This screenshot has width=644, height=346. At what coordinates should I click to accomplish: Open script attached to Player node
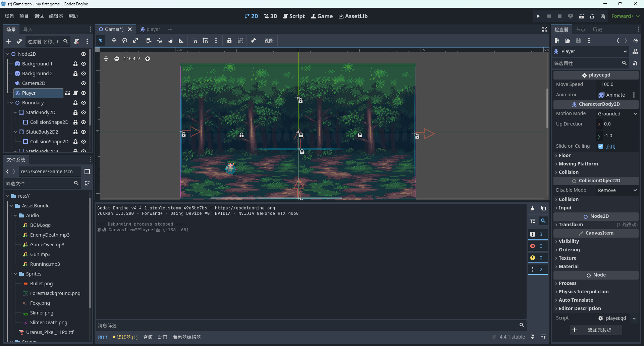click(x=75, y=93)
